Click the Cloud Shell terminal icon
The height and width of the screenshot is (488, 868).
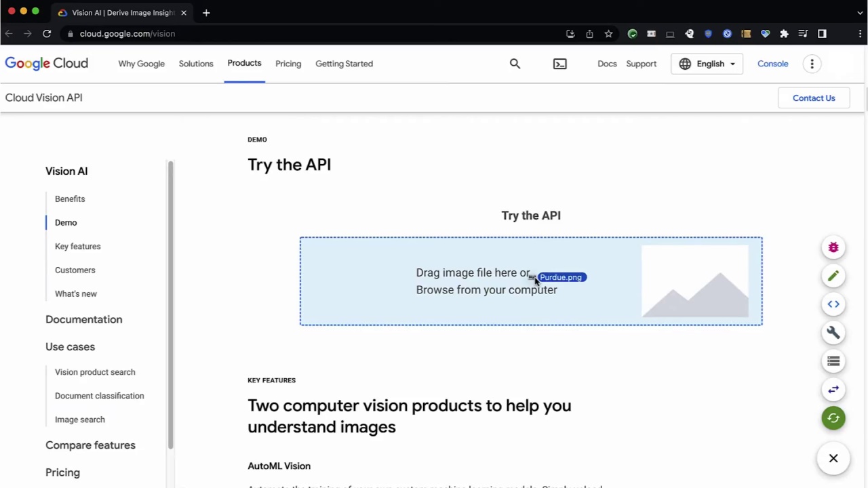(x=559, y=63)
